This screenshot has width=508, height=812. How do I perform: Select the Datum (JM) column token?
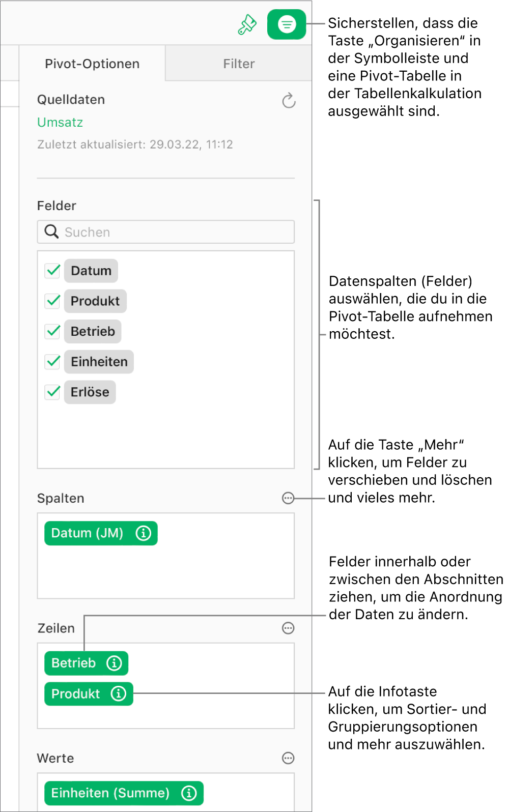tap(87, 533)
